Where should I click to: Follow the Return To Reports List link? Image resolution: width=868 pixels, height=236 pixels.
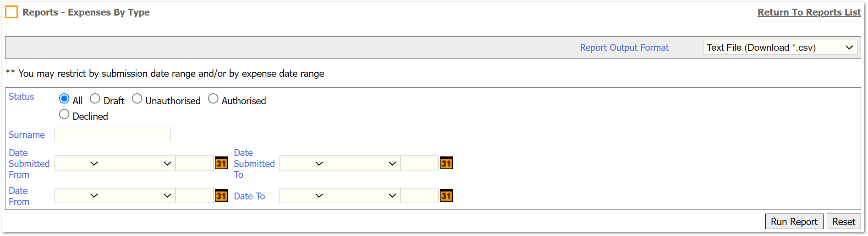(x=809, y=12)
